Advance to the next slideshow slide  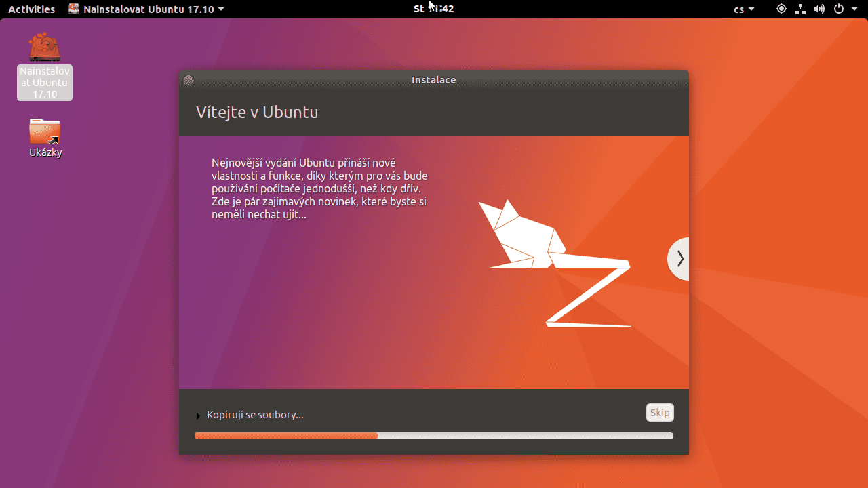(679, 258)
